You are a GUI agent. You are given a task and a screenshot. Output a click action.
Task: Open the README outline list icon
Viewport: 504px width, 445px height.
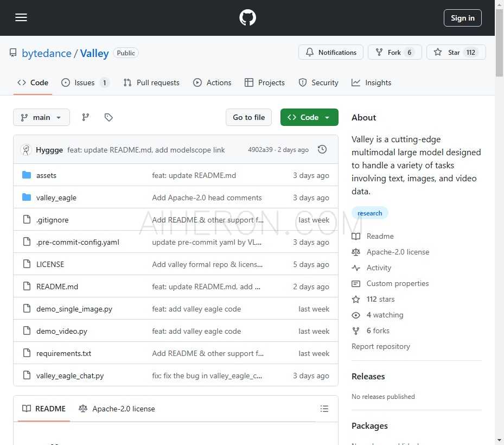324,409
